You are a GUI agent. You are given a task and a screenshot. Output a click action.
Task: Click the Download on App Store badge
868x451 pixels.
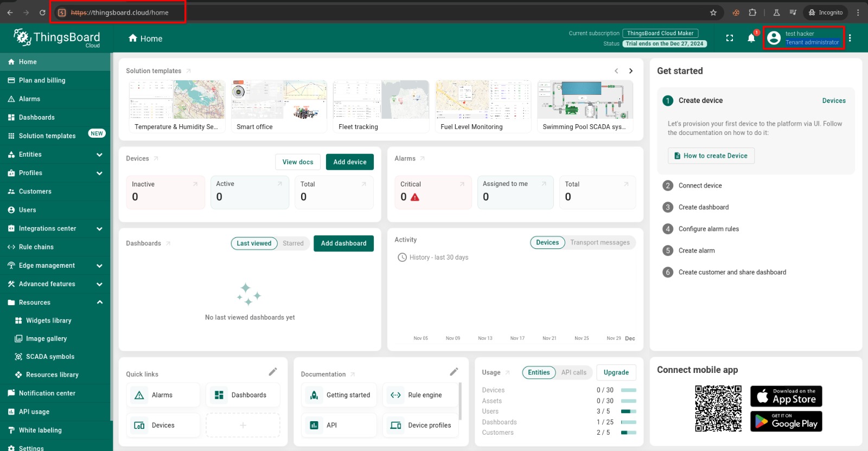786,396
